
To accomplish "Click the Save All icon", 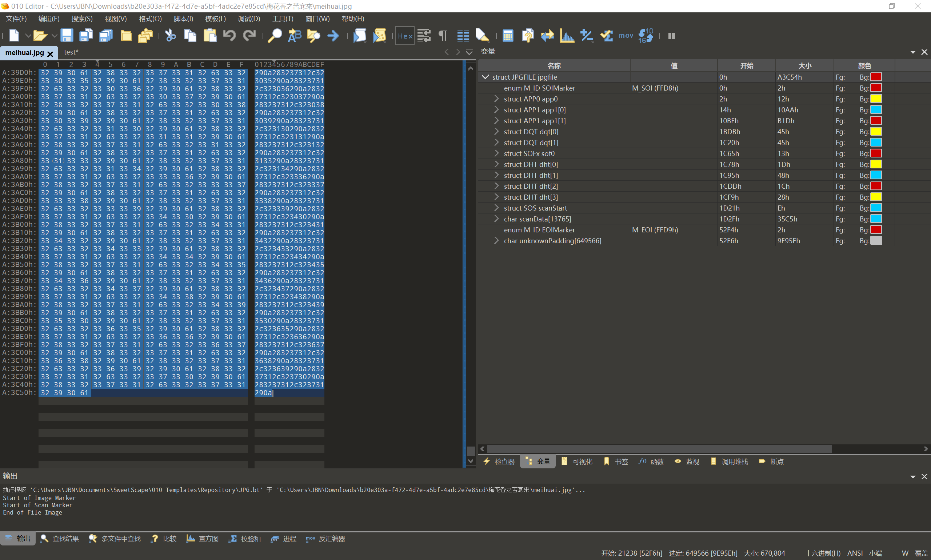I will pos(106,36).
